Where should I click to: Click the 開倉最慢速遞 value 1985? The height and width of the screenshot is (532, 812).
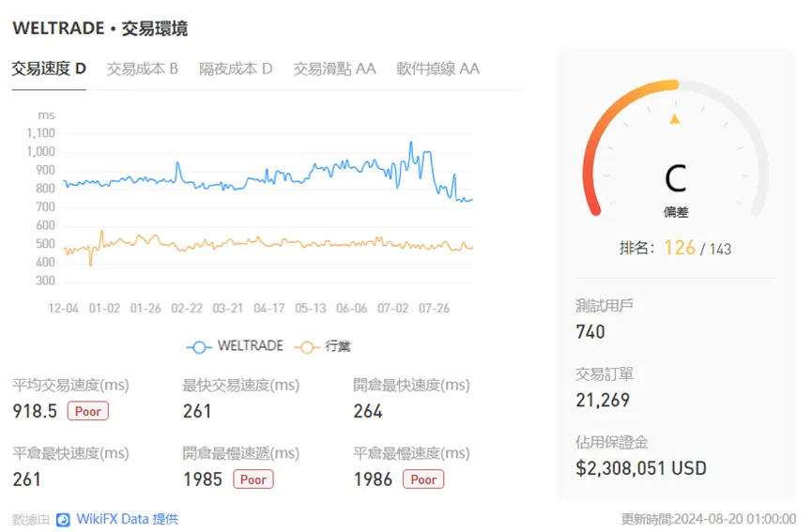(203, 479)
